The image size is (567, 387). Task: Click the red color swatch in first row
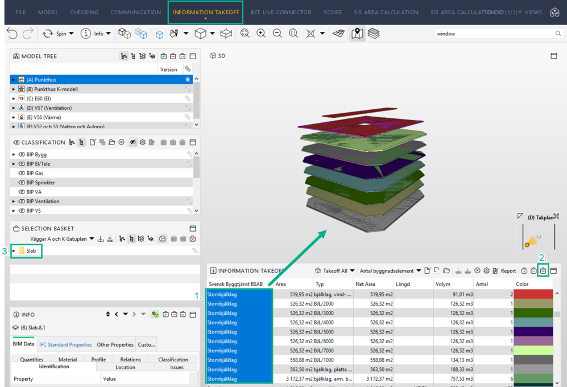tap(533, 294)
